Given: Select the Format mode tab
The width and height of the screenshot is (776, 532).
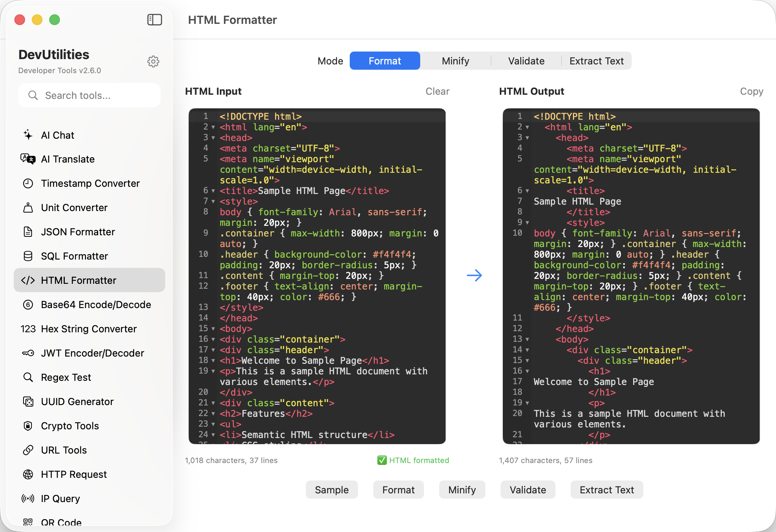Looking at the screenshot, I should [385, 61].
